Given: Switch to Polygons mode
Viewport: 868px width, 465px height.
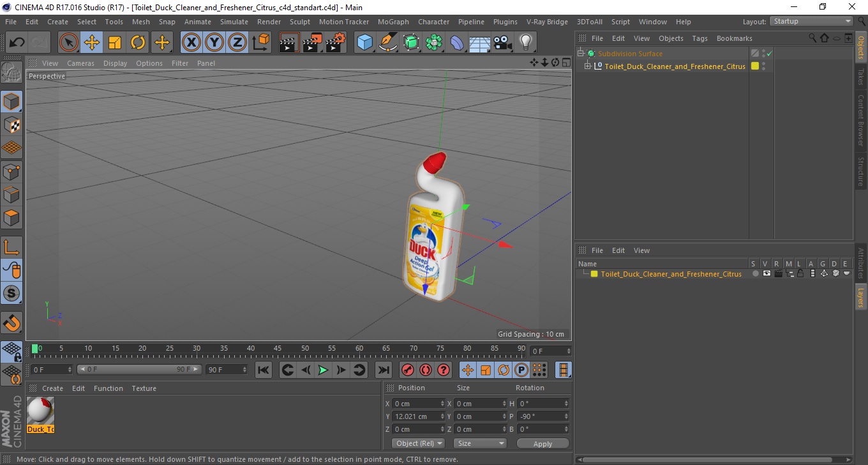Looking at the screenshot, I should pos(11,217).
